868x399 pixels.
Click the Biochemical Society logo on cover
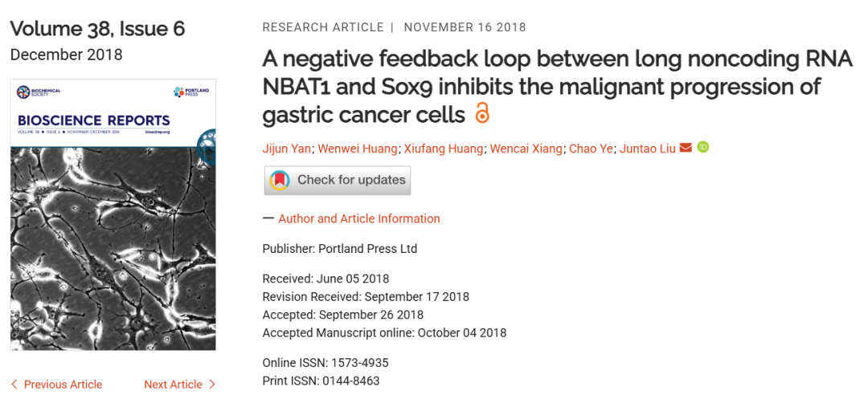(x=39, y=92)
